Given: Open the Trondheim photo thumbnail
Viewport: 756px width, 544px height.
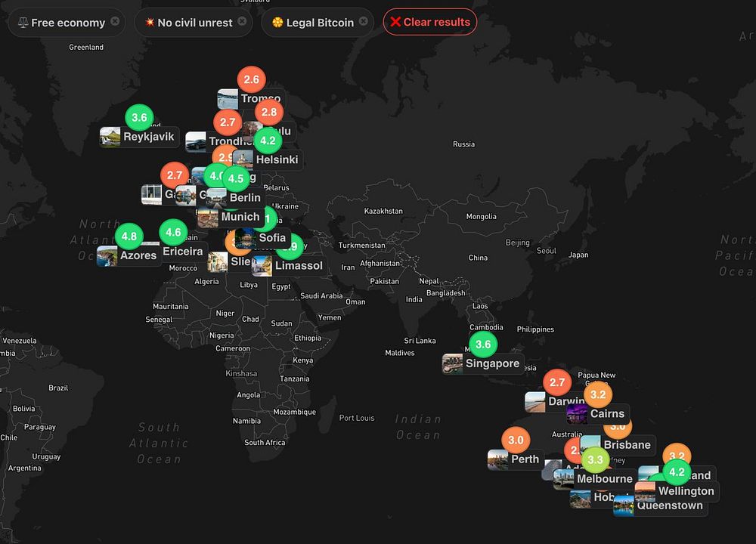Looking at the screenshot, I should point(196,141).
